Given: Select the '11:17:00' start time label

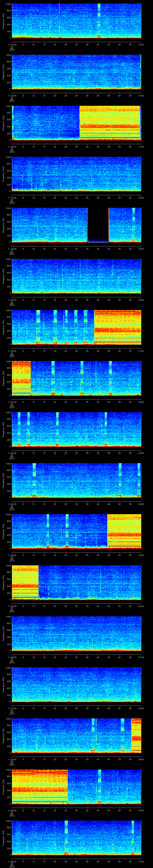Looking at the screenshot, I should (x=12, y=198).
